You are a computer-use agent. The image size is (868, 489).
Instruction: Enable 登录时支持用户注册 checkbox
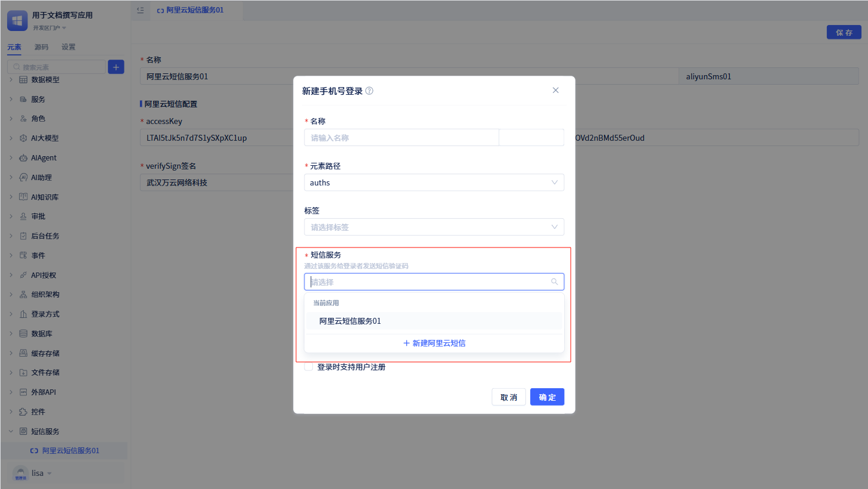tap(309, 367)
